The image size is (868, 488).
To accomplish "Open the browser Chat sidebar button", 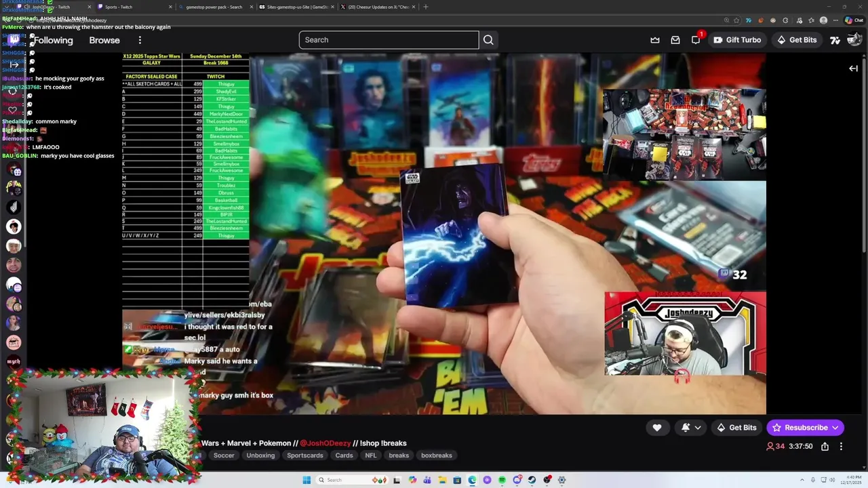I will (x=854, y=20).
